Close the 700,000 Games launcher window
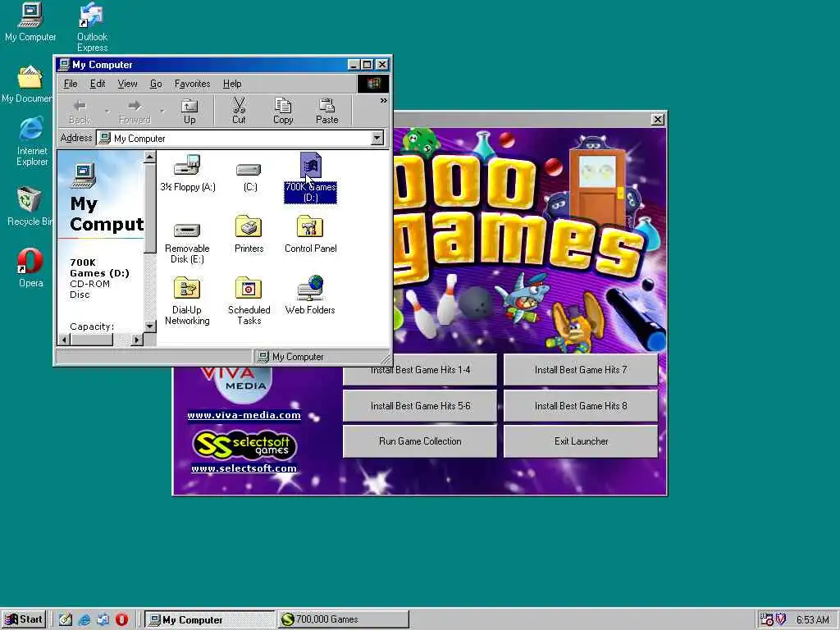This screenshot has height=630, width=840. pyautogui.click(x=658, y=119)
